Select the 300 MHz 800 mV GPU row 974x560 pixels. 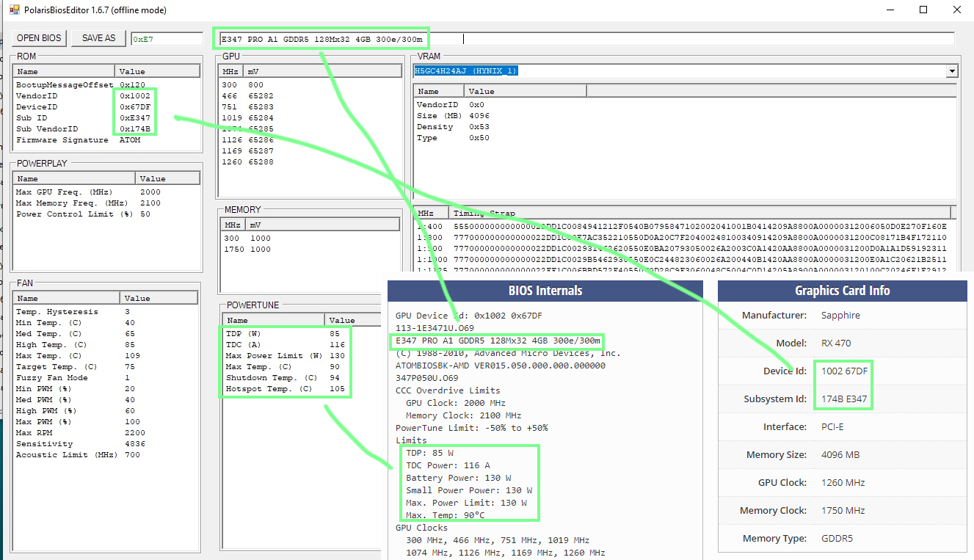(311, 85)
